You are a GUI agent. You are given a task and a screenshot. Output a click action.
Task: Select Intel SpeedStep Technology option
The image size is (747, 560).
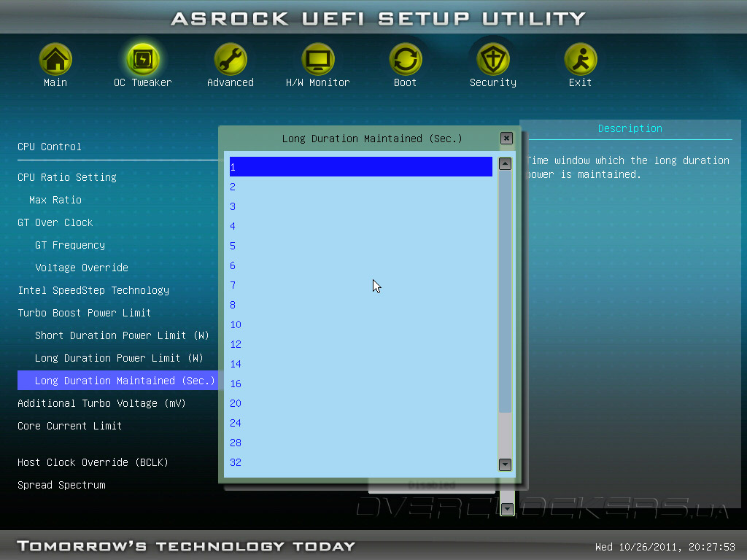click(93, 290)
